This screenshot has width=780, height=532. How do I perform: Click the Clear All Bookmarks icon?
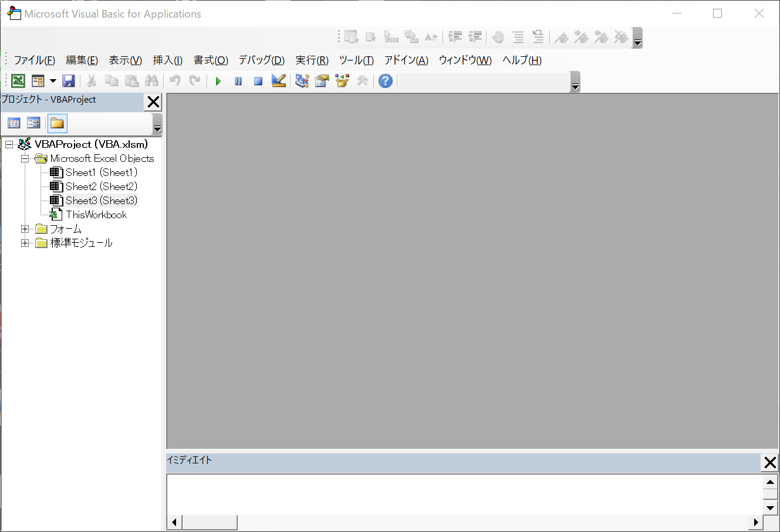622,37
